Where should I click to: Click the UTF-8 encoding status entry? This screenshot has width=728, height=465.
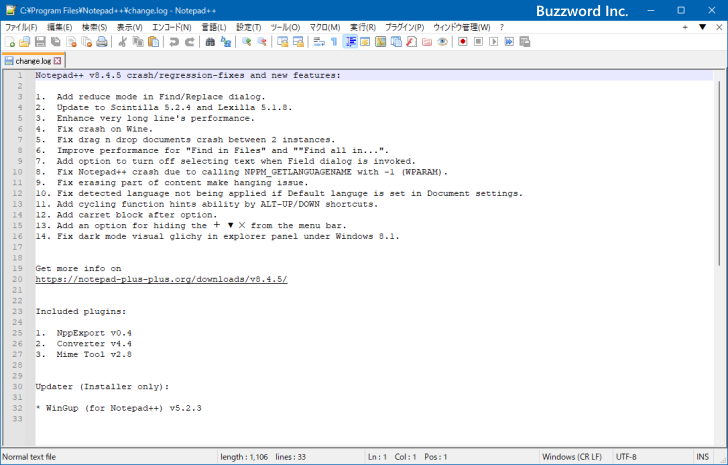(626, 457)
